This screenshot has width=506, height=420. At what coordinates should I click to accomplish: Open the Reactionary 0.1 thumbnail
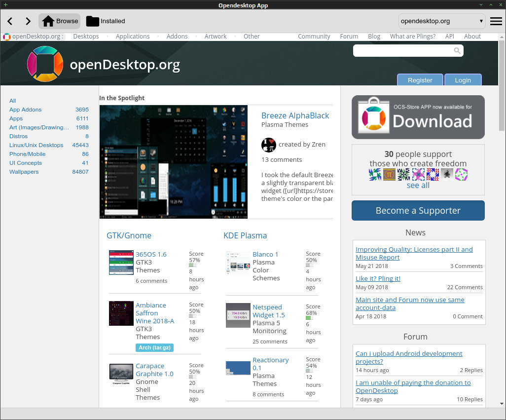(238, 368)
